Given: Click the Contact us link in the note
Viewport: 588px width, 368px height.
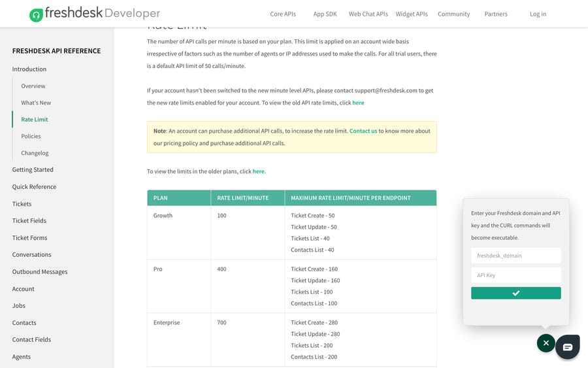Looking at the screenshot, I should 363,131.
